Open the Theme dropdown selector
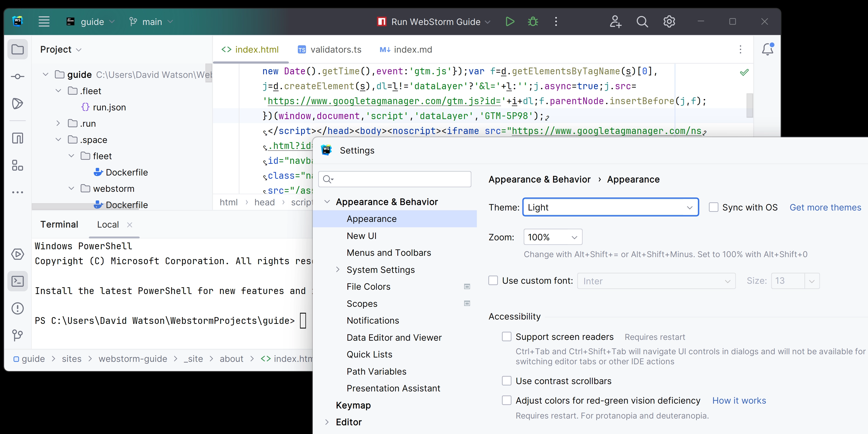The width and height of the screenshot is (868, 434). click(x=609, y=207)
